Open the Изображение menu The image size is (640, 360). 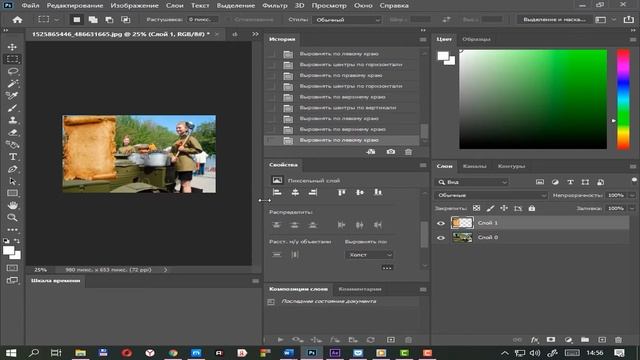click(134, 6)
